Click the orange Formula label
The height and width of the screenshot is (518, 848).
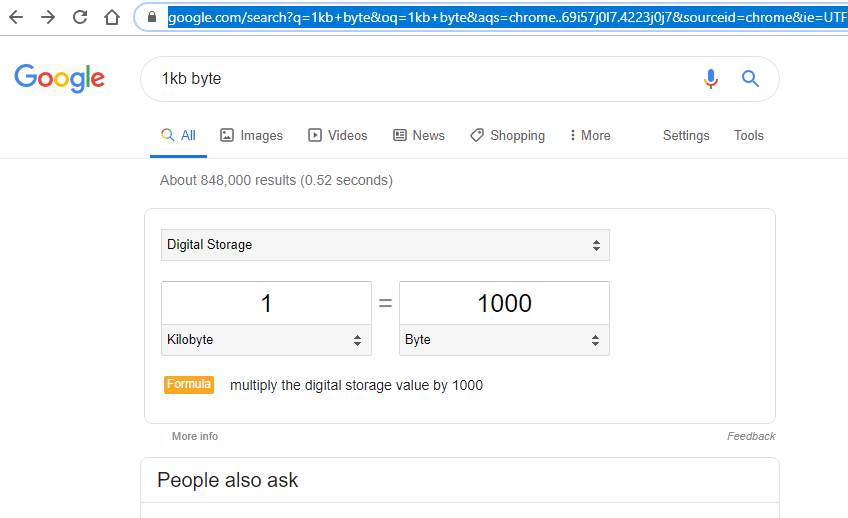coord(189,384)
